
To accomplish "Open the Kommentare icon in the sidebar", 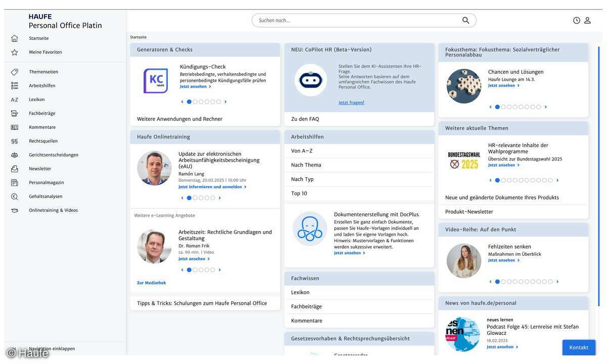I will coord(15,127).
